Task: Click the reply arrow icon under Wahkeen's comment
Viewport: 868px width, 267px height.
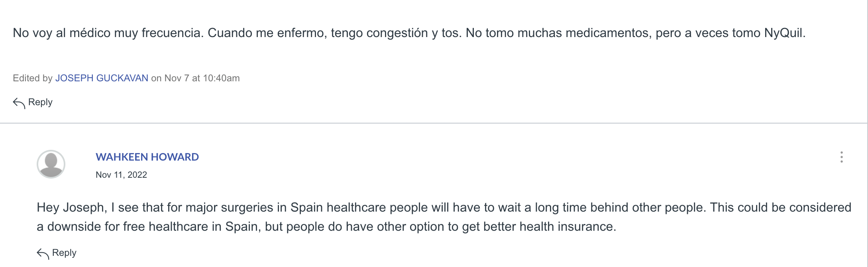Action: pyautogui.click(x=43, y=253)
